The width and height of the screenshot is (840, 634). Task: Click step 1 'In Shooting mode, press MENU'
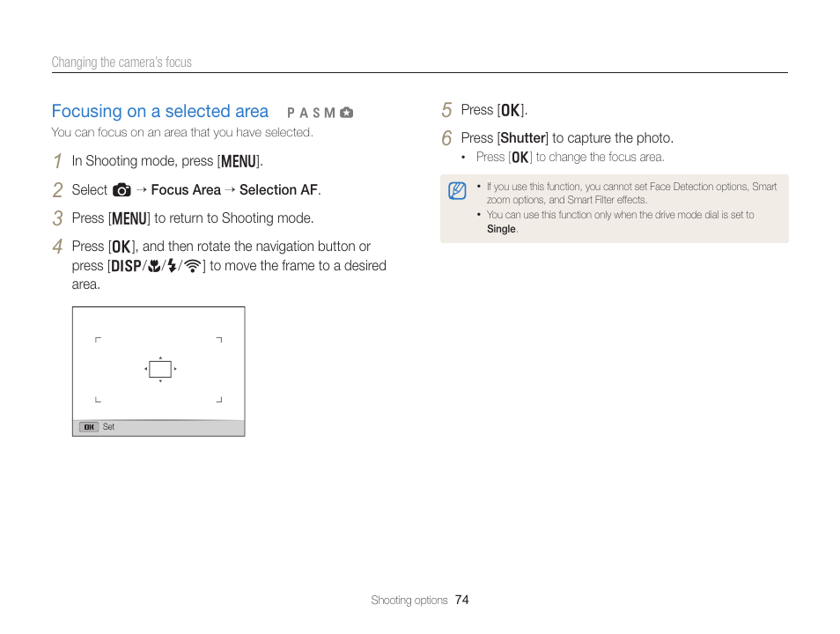[167, 161]
